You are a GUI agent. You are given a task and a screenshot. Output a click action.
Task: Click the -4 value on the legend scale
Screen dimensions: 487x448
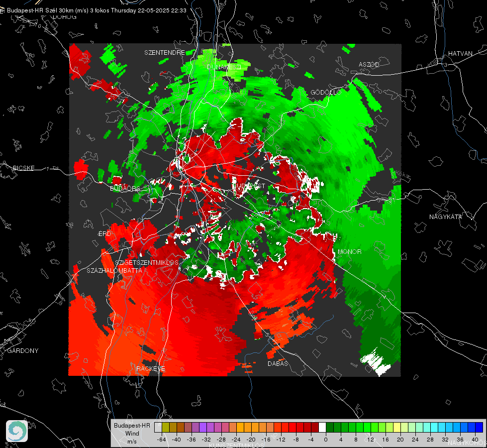pyautogui.click(x=311, y=440)
